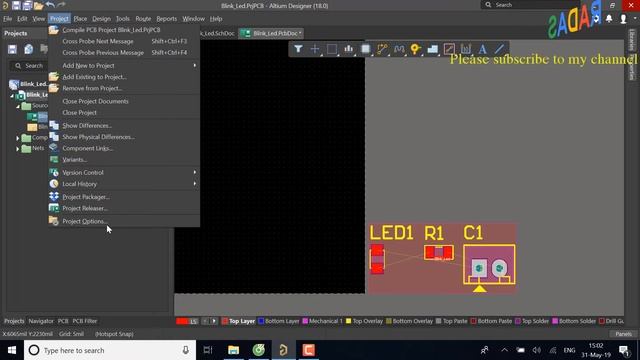This screenshot has width=640, height=360.
Task: Select the red keepout edit icon
Action: [x=449, y=49]
